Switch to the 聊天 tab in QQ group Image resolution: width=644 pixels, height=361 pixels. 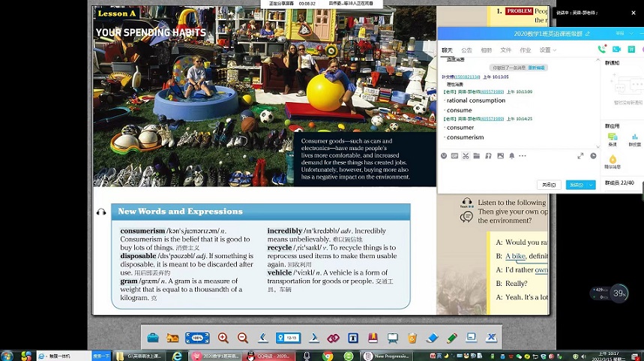(447, 50)
